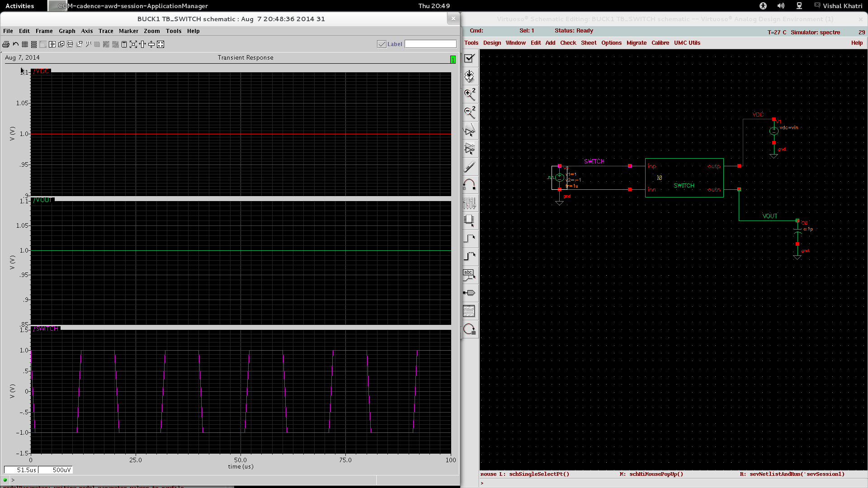Click the add pin icon
Viewport: 868px width, 488px height.
[x=469, y=293]
